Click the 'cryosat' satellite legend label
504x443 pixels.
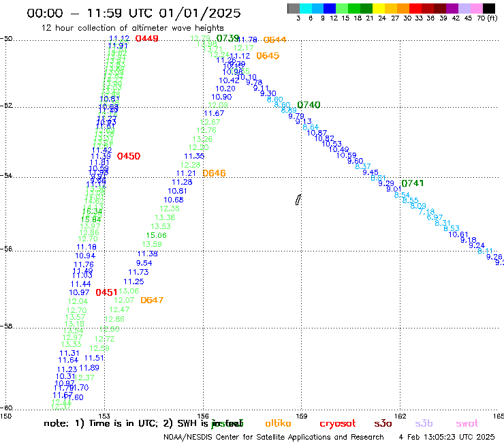(338, 424)
